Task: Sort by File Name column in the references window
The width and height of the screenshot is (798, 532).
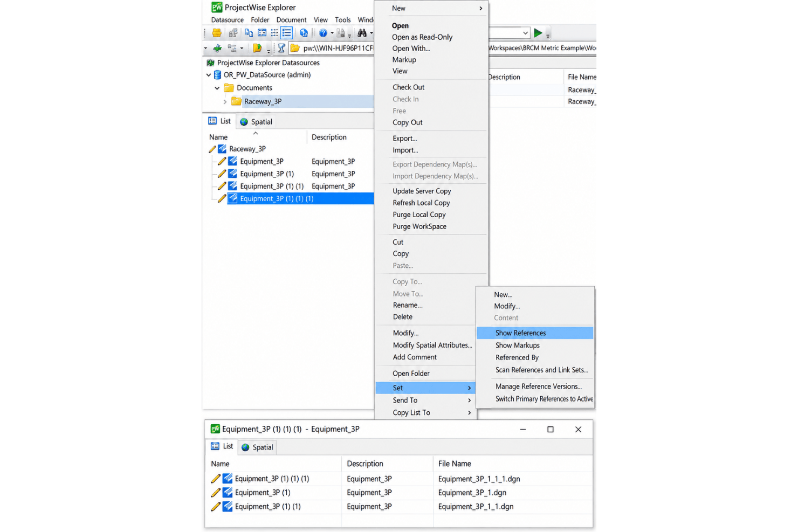Action: (455, 464)
